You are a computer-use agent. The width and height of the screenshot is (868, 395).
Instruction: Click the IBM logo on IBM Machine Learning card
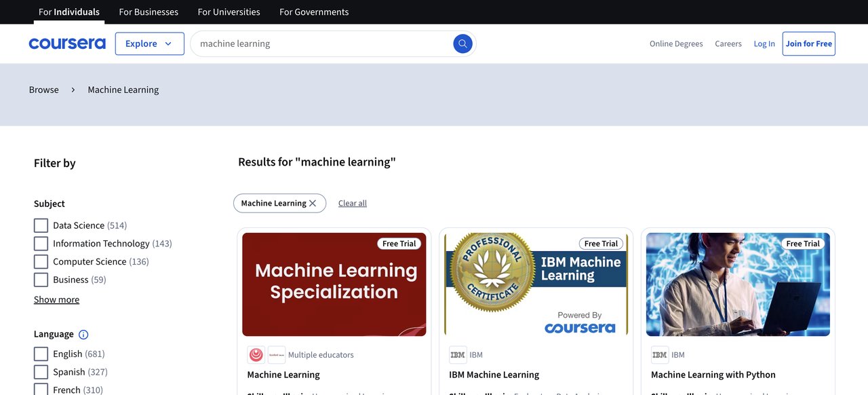coord(458,355)
